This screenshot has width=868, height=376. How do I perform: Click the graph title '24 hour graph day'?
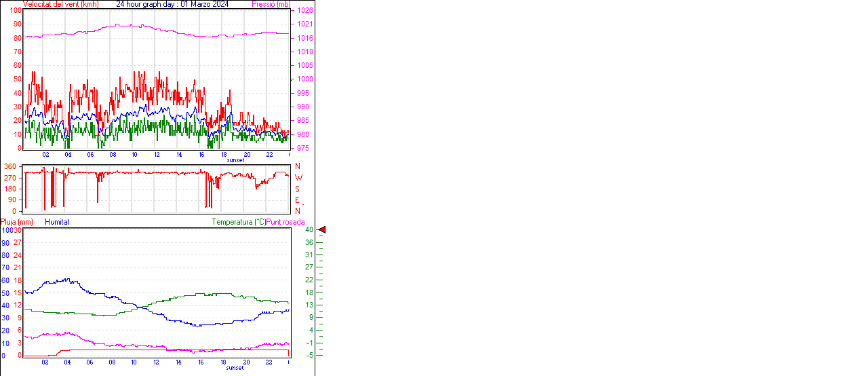click(172, 4)
